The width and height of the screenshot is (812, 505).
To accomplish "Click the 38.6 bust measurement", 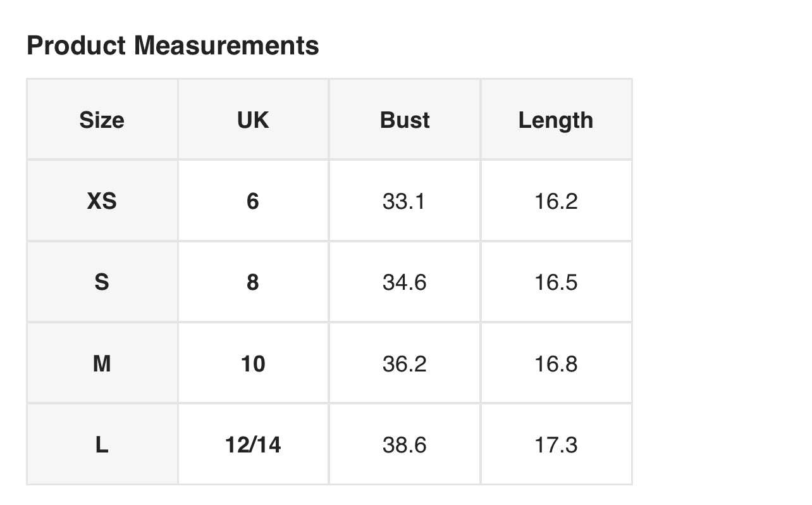I will 405,444.
